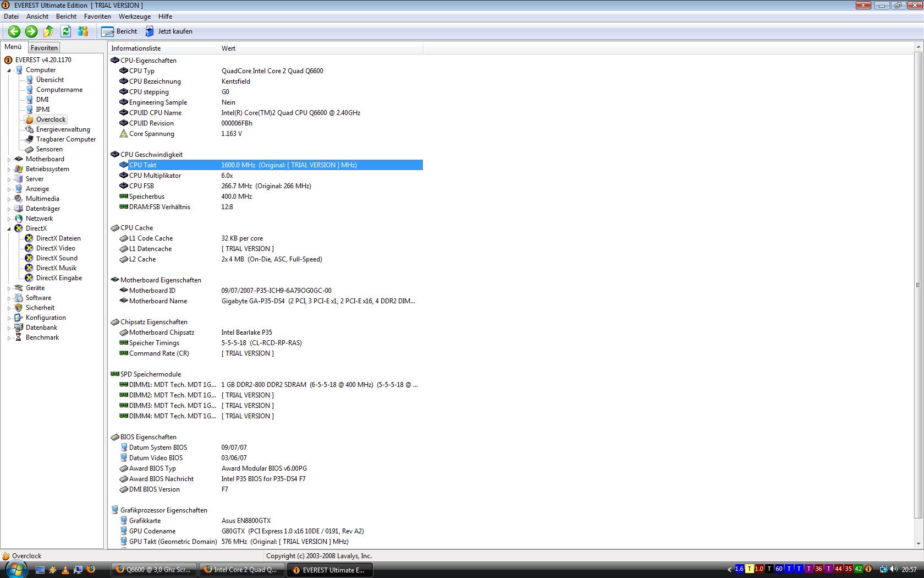Click the blue 1.6 tray indicator
The height and width of the screenshot is (578, 924).
(x=739, y=569)
